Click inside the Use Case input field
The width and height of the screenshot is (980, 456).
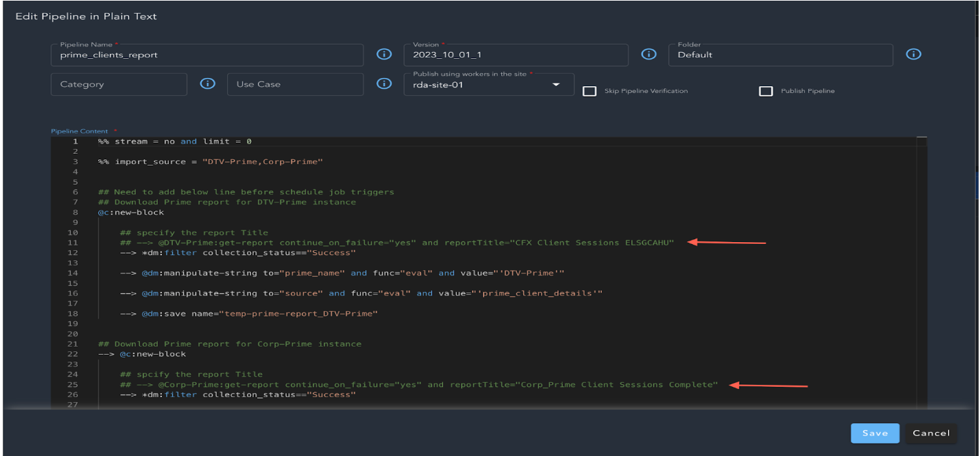pyautogui.click(x=295, y=84)
